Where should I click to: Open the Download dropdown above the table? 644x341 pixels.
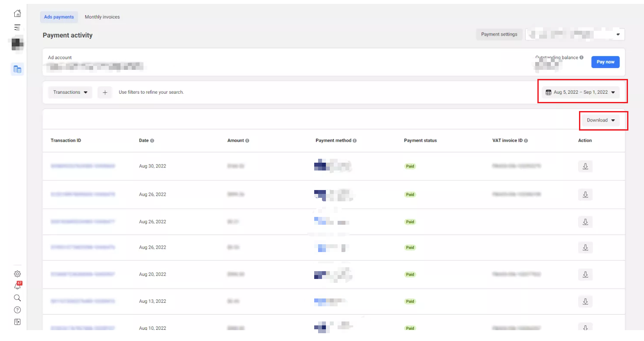click(602, 120)
